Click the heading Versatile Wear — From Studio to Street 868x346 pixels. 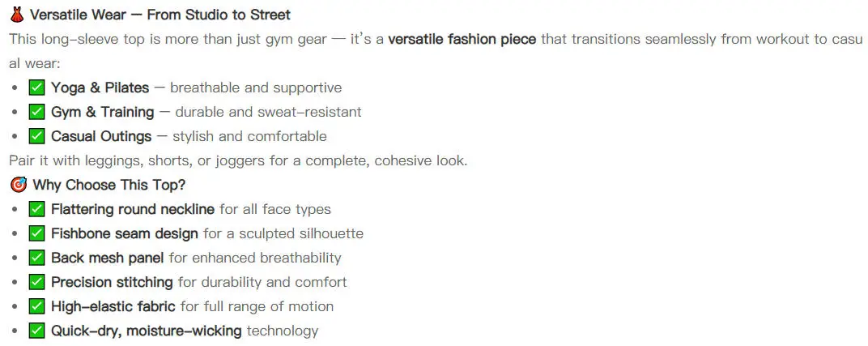pyautogui.click(x=160, y=15)
